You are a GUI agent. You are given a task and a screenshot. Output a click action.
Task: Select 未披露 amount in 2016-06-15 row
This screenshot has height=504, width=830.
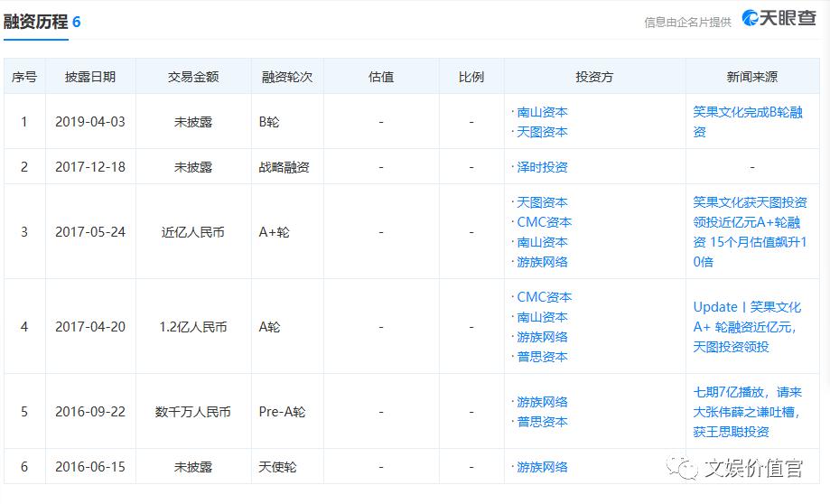tap(193, 467)
